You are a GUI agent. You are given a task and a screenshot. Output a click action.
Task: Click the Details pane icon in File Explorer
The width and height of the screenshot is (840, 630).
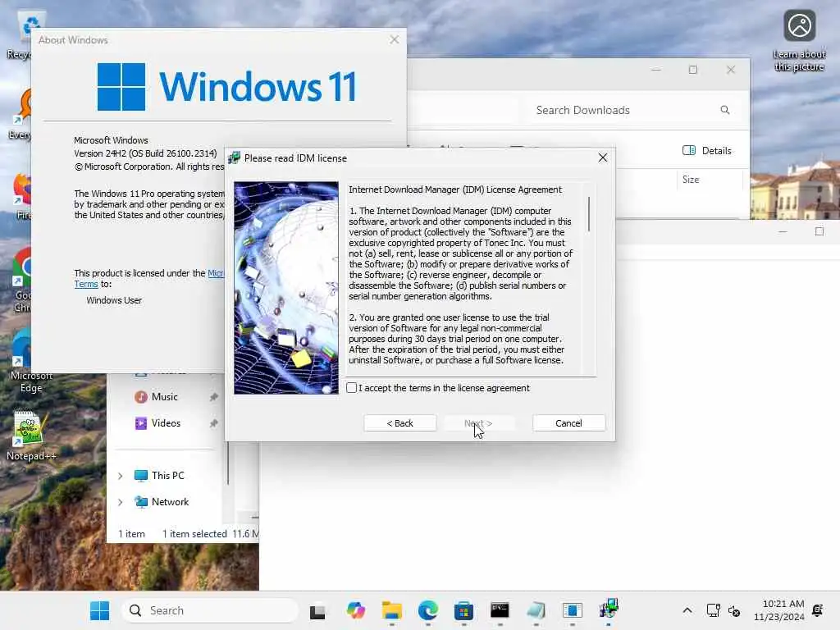coord(689,151)
